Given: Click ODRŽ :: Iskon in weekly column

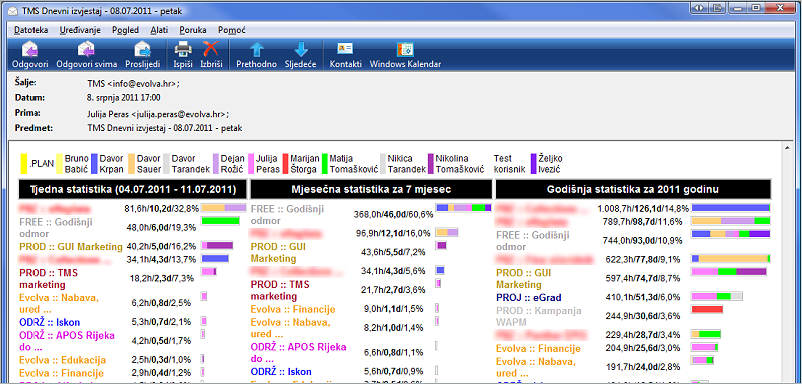Looking at the screenshot, I should pyautogui.click(x=50, y=322).
